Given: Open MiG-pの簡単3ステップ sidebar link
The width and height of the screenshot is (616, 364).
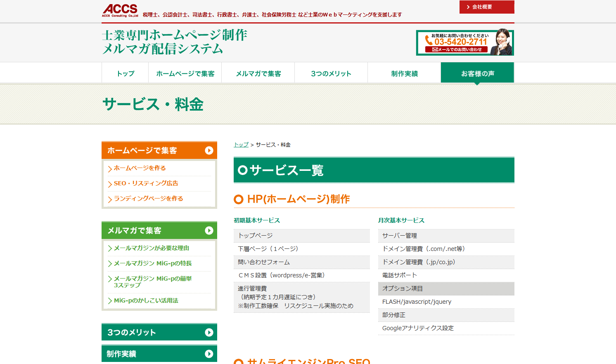Looking at the screenshot, I should pyautogui.click(x=153, y=282).
